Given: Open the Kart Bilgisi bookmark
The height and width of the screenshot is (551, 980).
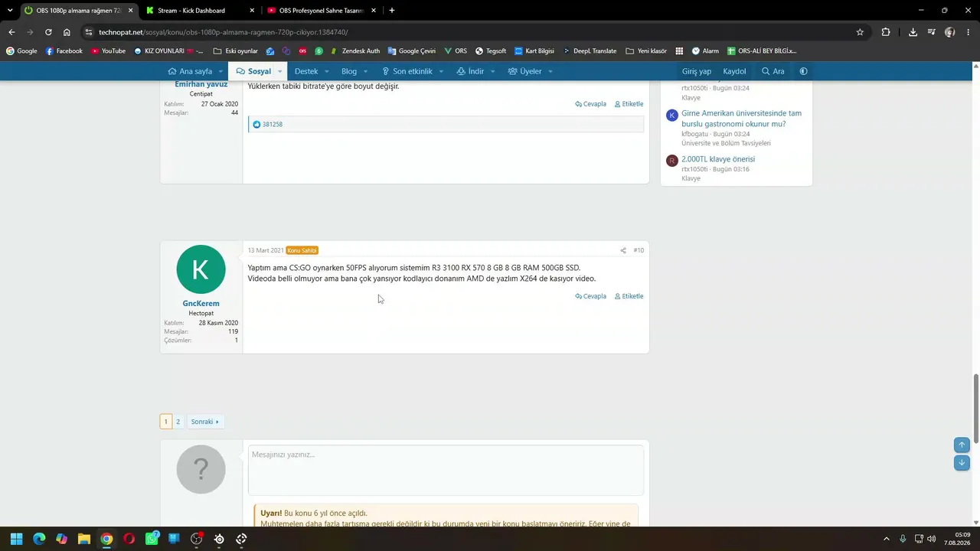Looking at the screenshot, I should click(x=534, y=51).
